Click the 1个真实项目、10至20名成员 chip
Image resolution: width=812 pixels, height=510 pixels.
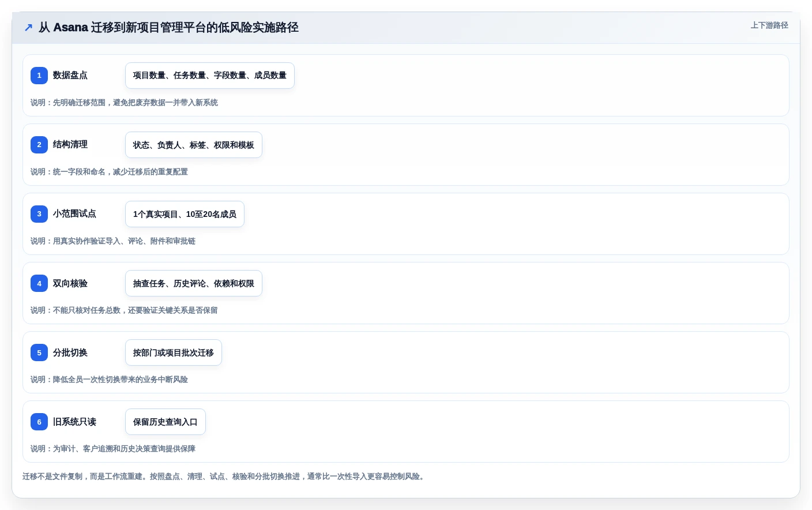click(185, 214)
